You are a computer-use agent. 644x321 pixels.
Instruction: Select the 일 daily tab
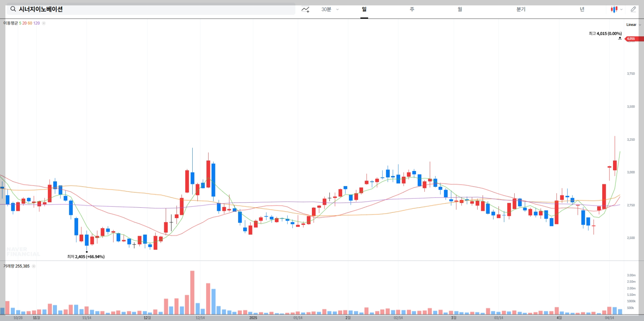pyautogui.click(x=364, y=9)
